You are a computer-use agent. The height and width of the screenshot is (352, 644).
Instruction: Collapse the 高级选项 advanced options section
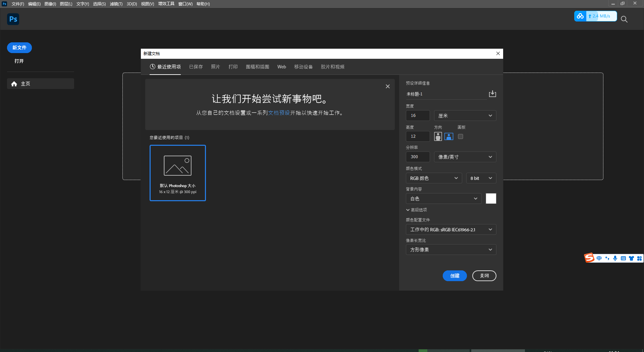click(416, 210)
